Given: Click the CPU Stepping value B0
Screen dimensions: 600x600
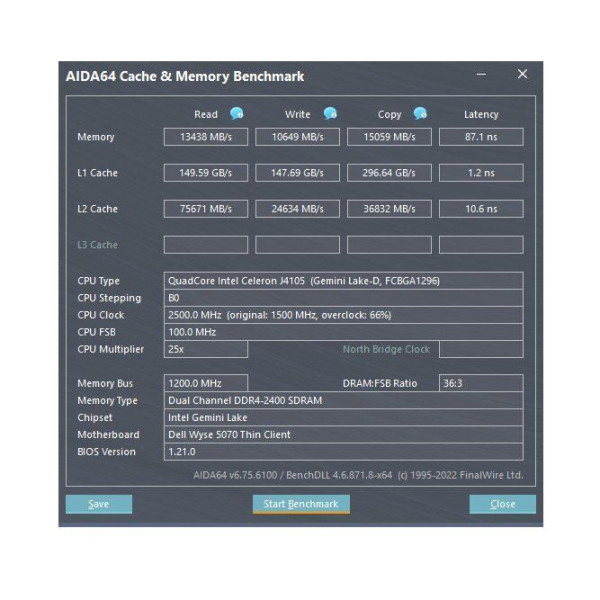Looking at the screenshot, I should [x=343, y=298].
